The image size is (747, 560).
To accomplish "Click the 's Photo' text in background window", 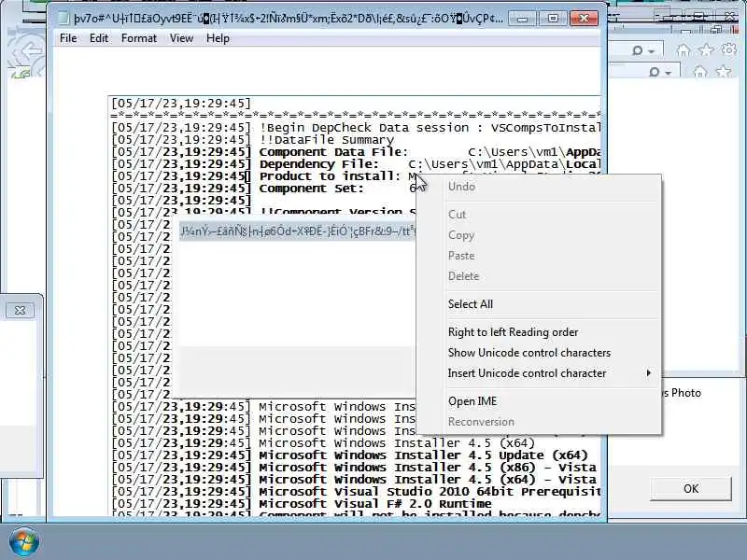I will 682,393.
